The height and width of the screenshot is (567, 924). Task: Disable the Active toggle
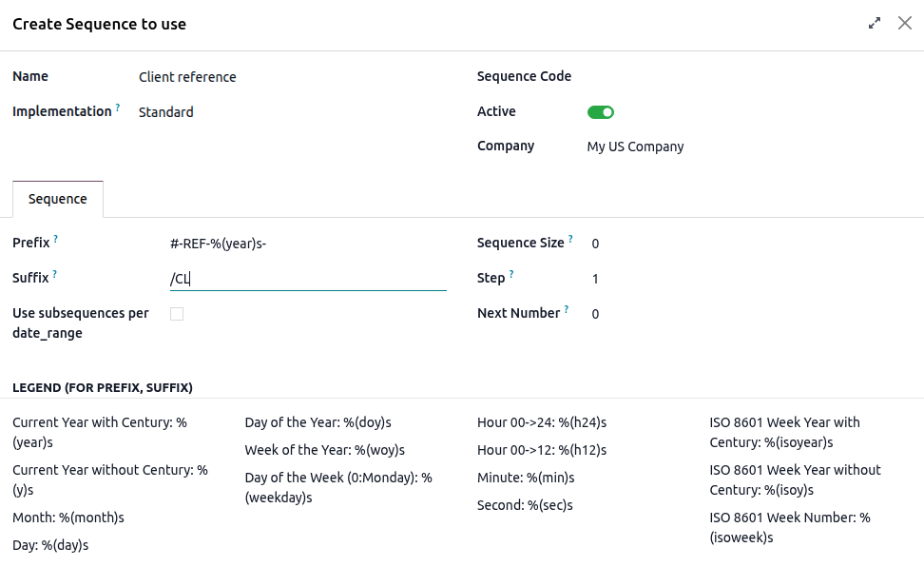pos(600,111)
